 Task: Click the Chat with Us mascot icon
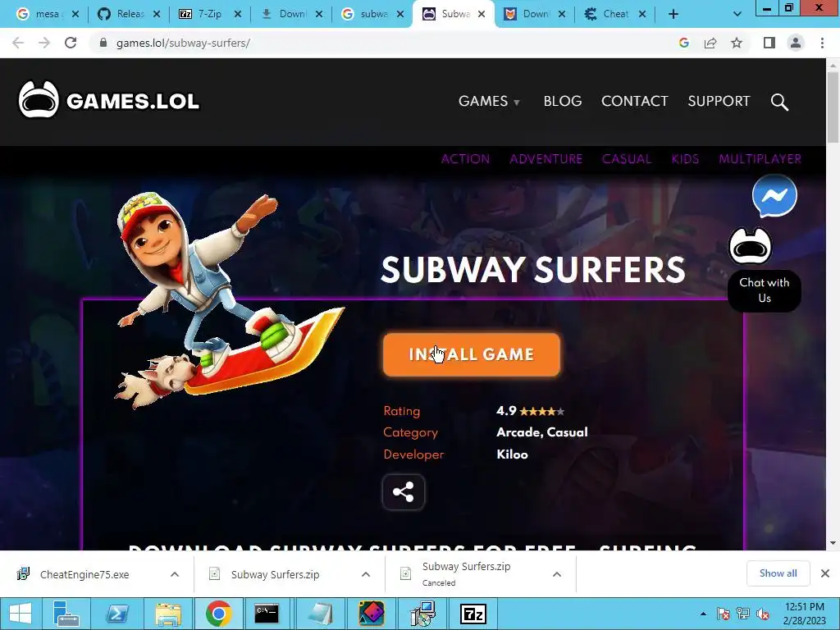point(751,246)
